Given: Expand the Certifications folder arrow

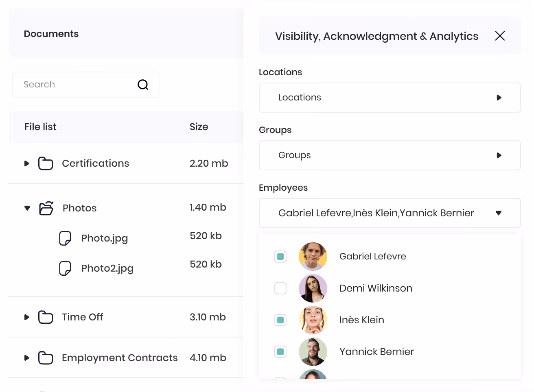Looking at the screenshot, I should coord(27,163).
